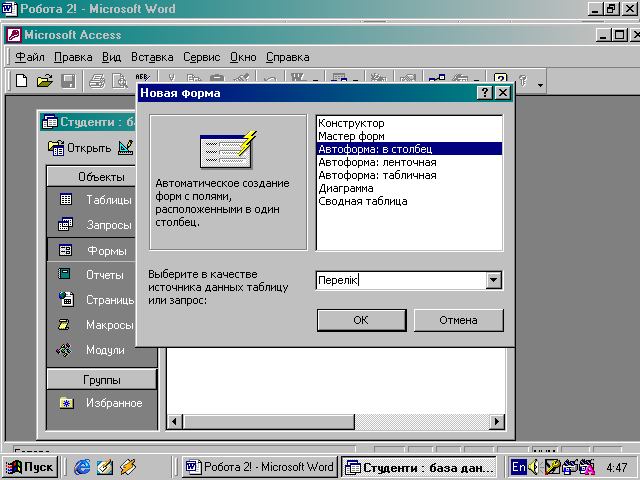The image size is (640, 480).
Task: Open the Вид menu
Action: (111, 57)
